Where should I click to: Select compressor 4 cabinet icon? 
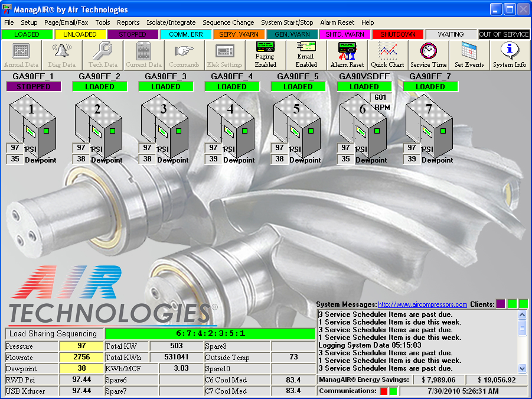point(231,126)
